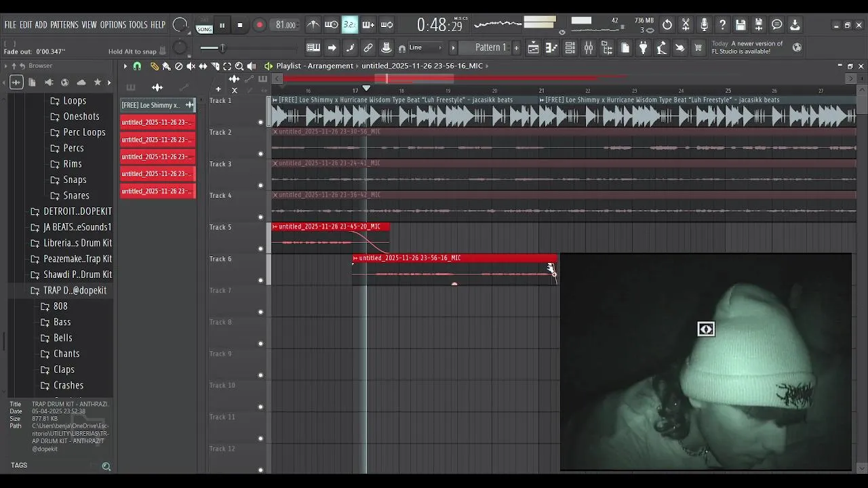Open the 808 folder in browser
This screenshot has height=488, width=868.
point(54,306)
